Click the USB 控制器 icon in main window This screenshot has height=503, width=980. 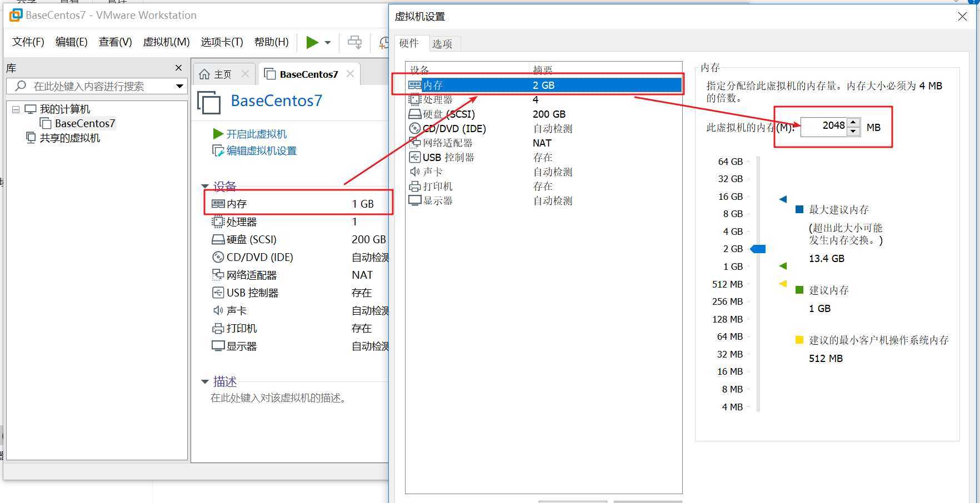tap(218, 293)
